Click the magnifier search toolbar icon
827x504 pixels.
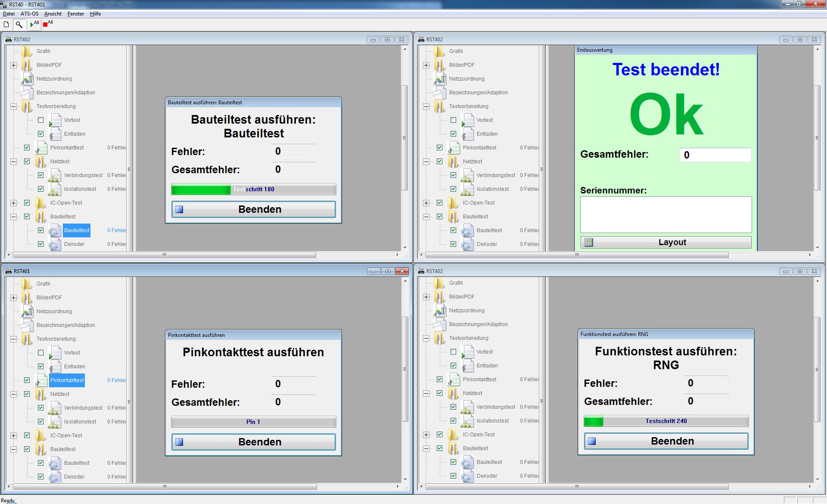point(19,25)
